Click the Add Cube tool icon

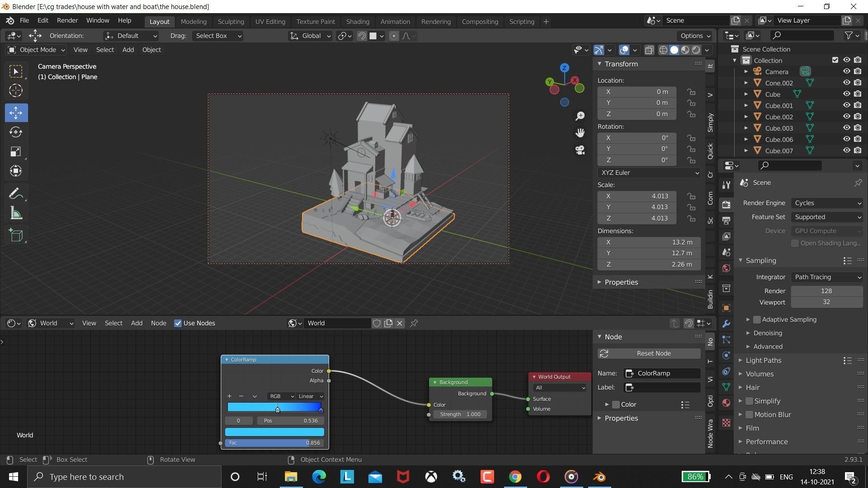16,235
